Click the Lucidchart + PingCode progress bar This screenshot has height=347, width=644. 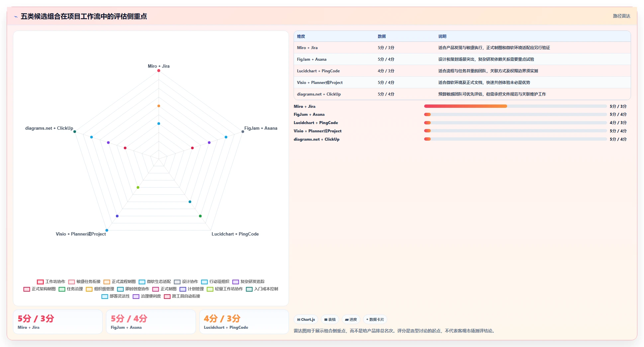pos(515,123)
